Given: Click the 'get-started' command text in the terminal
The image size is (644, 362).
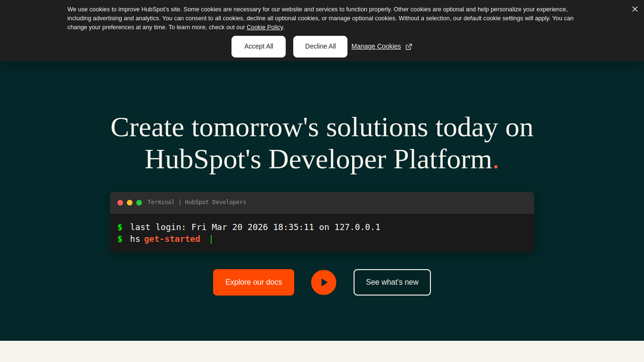Looking at the screenshot, I should pos(172,239).
